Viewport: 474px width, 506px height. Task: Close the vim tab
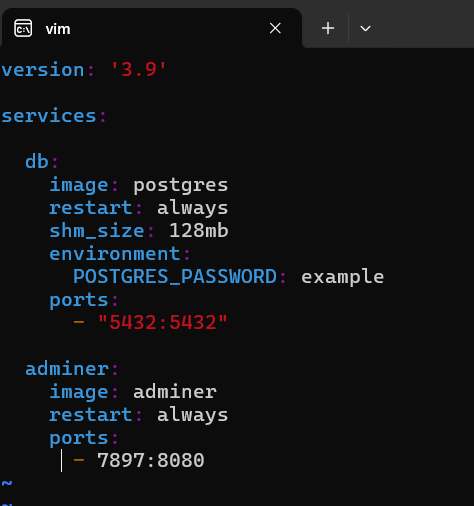click(275, 28)
